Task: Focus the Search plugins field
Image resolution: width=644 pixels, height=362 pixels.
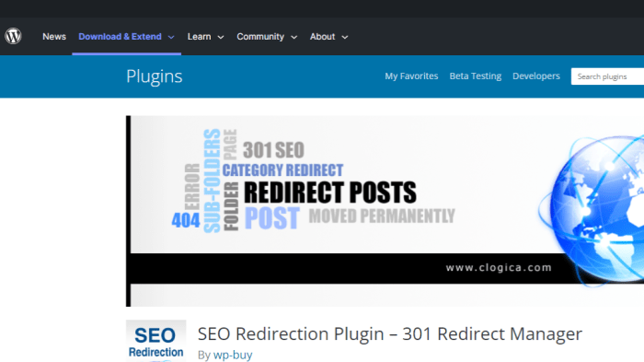Action: tap(607, 76)
